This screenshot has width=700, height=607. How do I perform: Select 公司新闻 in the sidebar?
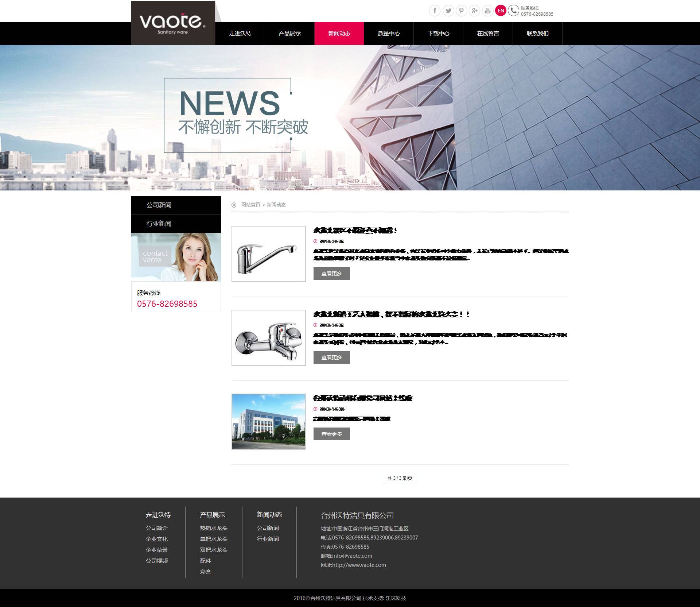pyautogui.click(x=159, y=205)
